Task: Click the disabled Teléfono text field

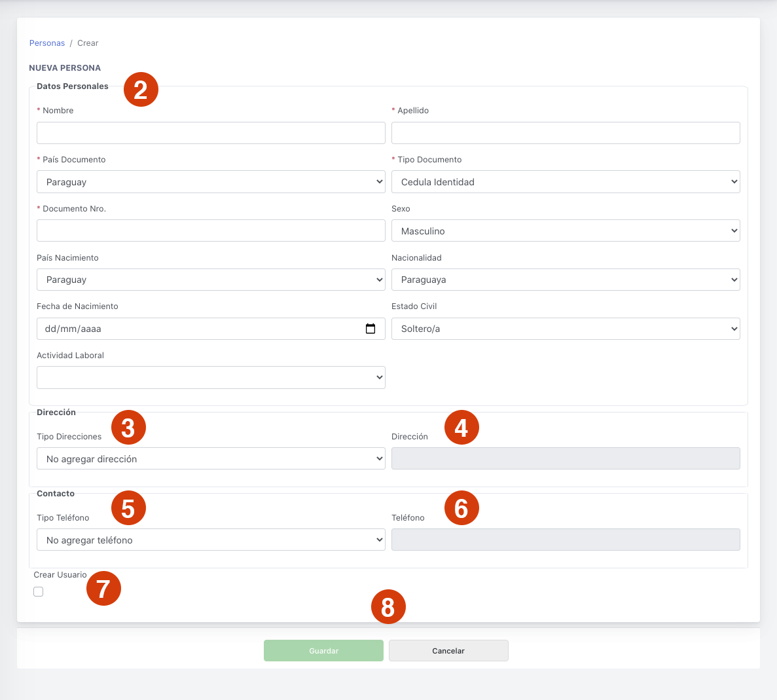Action: (566, 540)
